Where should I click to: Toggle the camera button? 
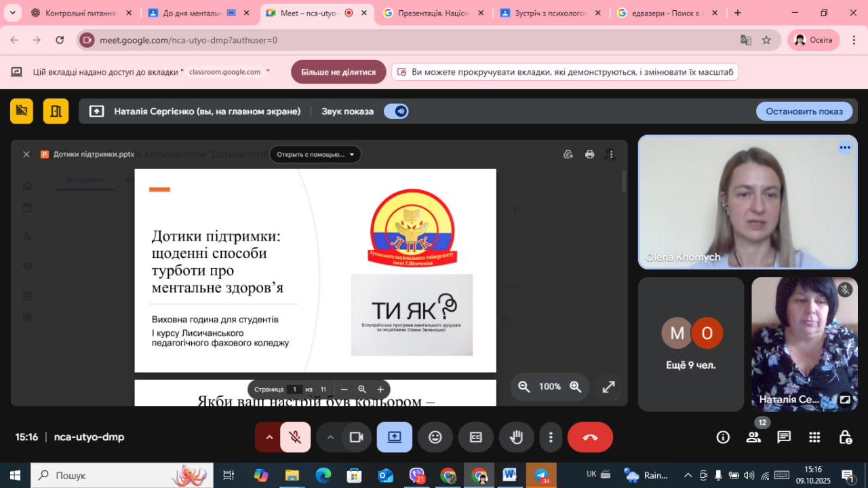pos(357,437)
